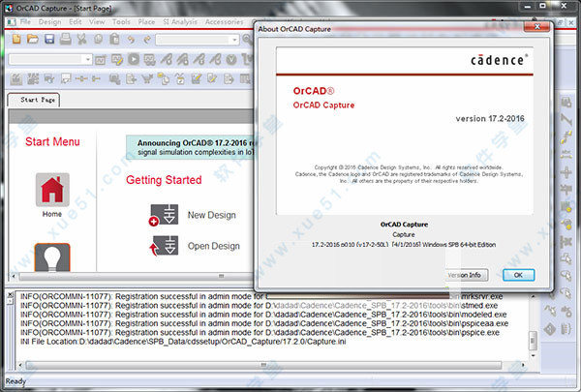Click the session log vertical scrollbar thumb

[x=534, y=340]
